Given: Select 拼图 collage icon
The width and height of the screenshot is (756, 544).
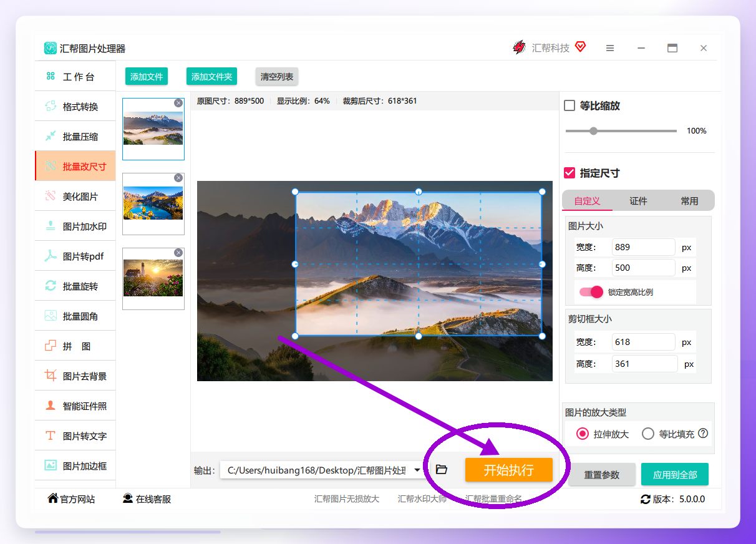Looking at the screenshot, I should tap(51, 346).
